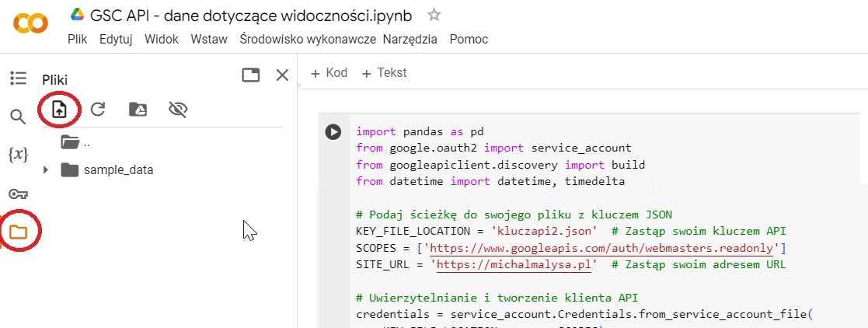Click the 'from googleapiclient.discovery import build' line

[x=500, y=165]
